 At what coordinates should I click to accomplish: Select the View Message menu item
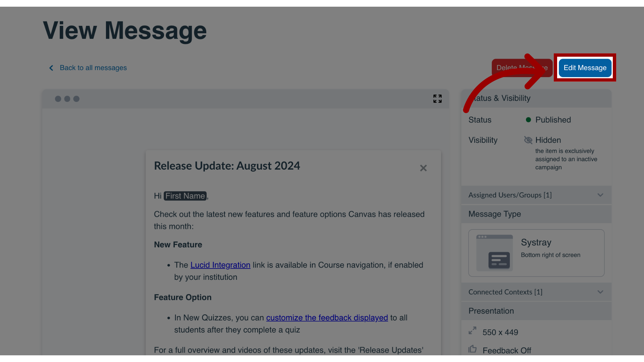pos(124,29)
